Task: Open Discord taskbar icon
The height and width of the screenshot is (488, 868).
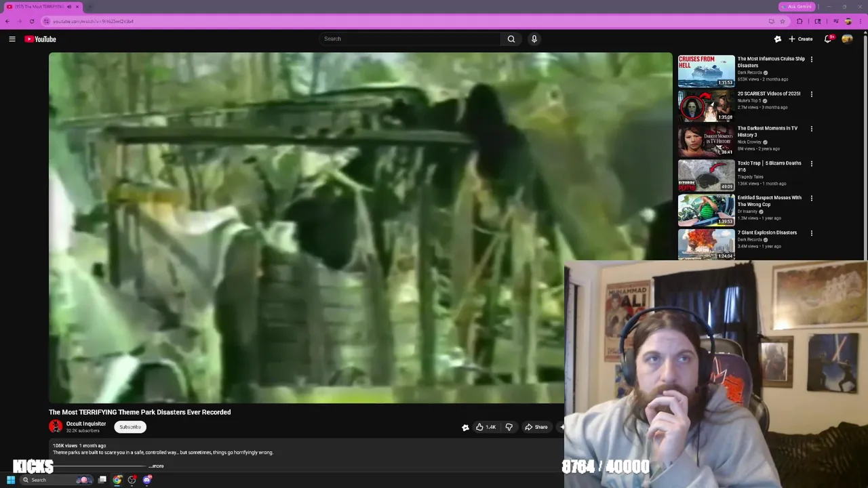Action: [x=147, y=480]
